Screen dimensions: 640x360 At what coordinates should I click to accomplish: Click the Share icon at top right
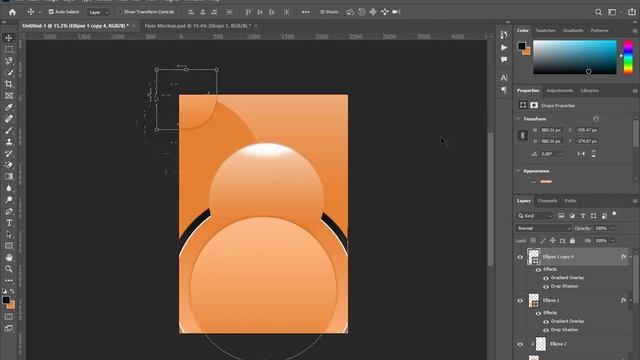click(x=632, y=12)
